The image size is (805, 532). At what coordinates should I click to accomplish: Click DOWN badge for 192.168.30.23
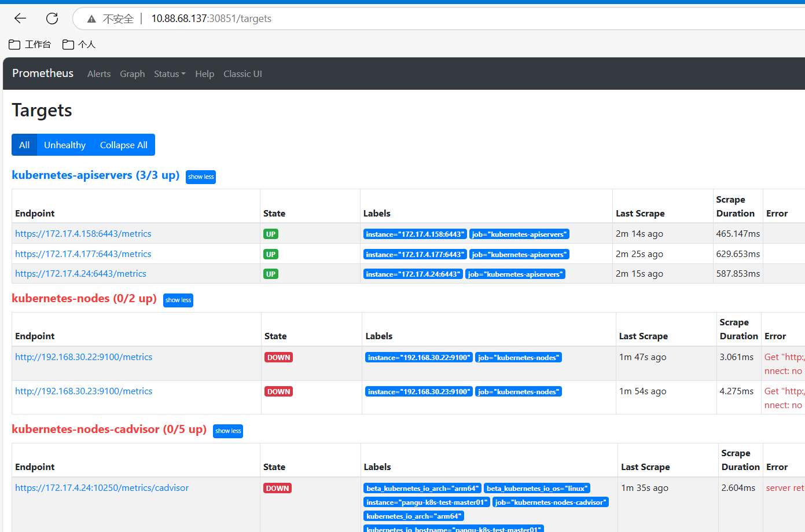tap(279, 391)
